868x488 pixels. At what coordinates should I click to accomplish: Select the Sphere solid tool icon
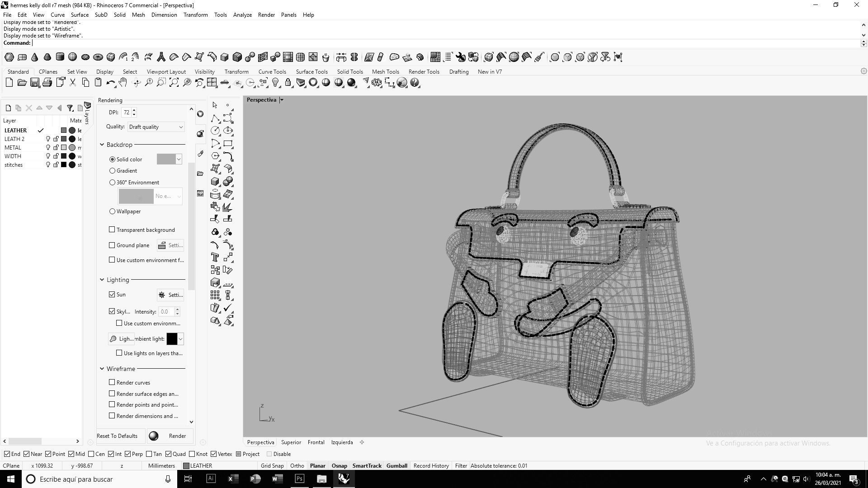72,57
